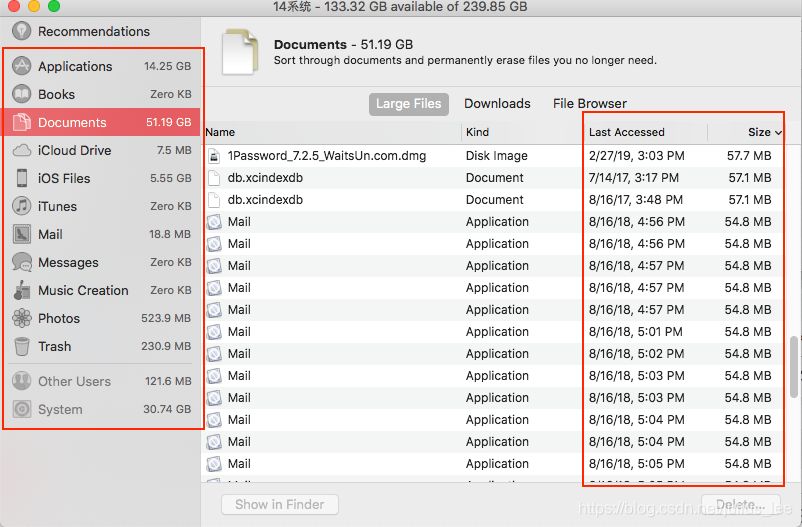Click the 1Password dmg disk image icon
The width and height of the screenshot is (802, 527).
[x=214, y=156]
